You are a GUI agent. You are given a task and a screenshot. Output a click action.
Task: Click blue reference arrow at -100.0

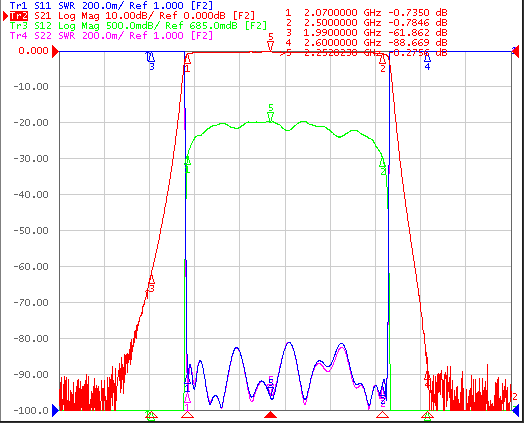click(x=55, y=410)
